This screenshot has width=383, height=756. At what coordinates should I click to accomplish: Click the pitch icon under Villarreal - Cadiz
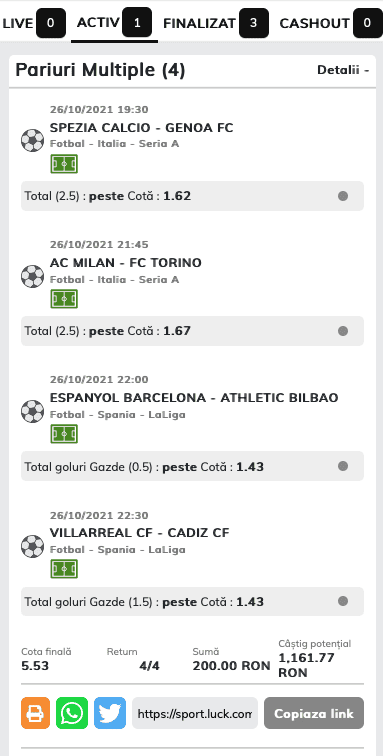pyautogui.click(x=64, y=569)
